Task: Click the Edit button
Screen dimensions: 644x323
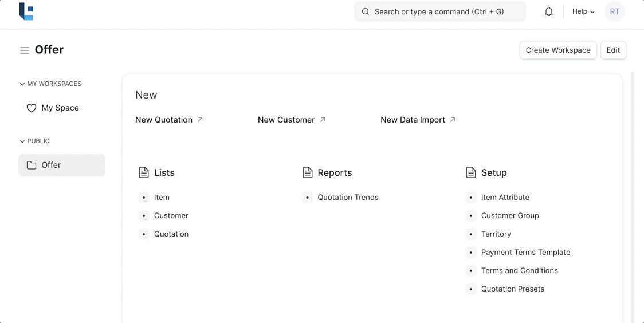Action: (x=613, y=50)
